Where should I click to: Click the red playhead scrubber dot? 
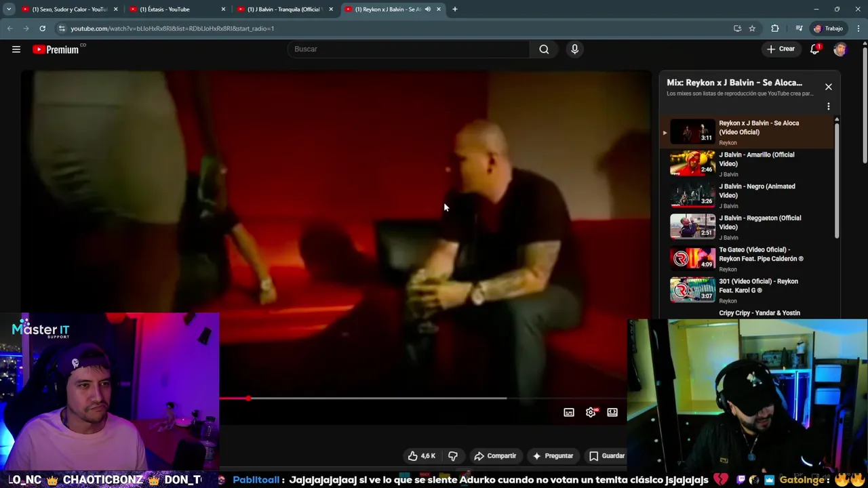pos(248,399)
